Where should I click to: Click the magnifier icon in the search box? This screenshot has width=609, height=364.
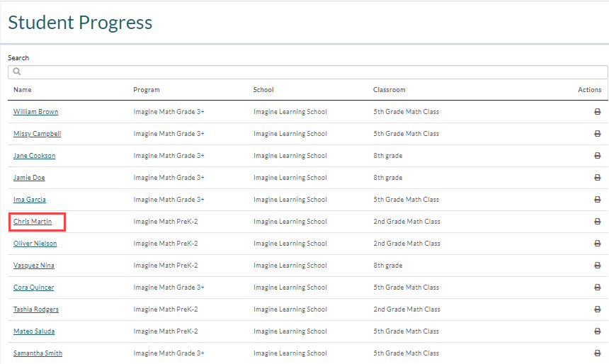click(x=17, y=72)
